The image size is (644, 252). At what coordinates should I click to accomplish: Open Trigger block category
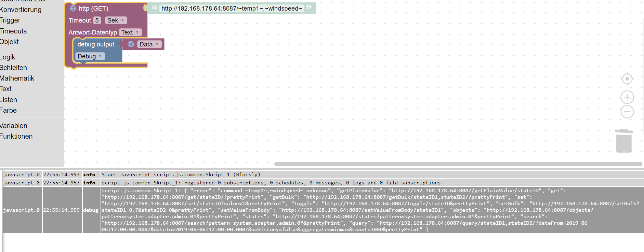click(x=10, y=20)
